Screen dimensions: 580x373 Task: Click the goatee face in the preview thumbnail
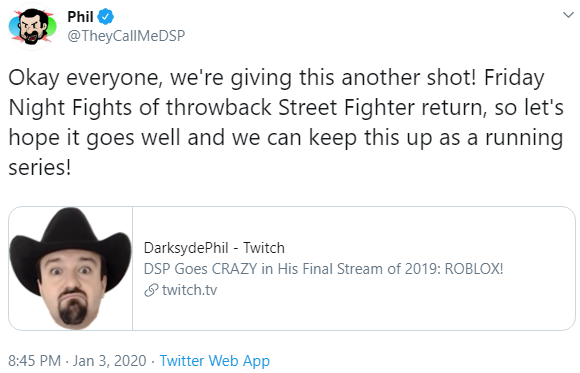click(x=71, y=292)
